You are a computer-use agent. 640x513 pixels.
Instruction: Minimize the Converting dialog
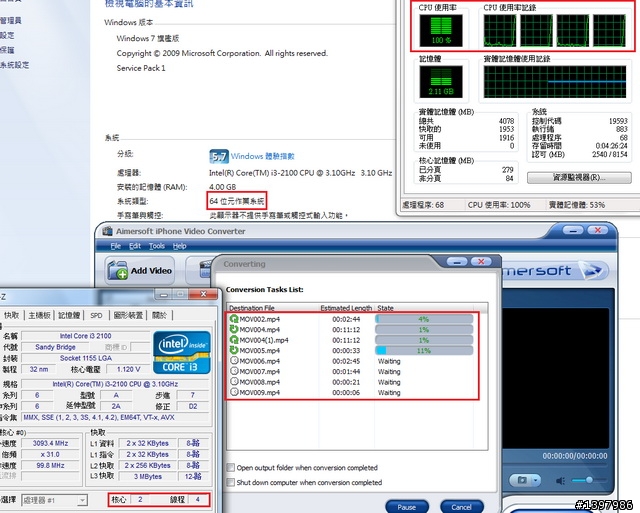coord(457,262)
